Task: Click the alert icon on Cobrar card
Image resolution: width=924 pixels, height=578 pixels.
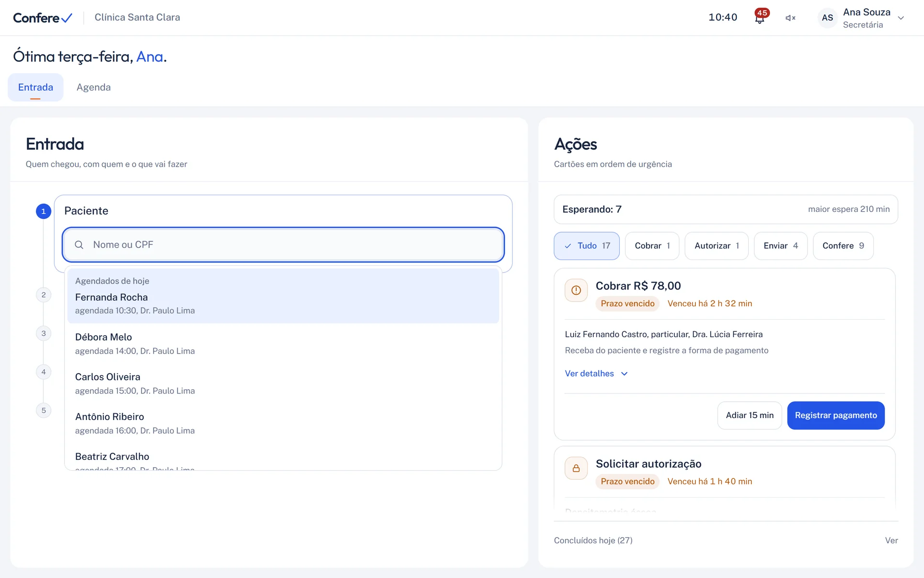Action: tap(576, 290)
